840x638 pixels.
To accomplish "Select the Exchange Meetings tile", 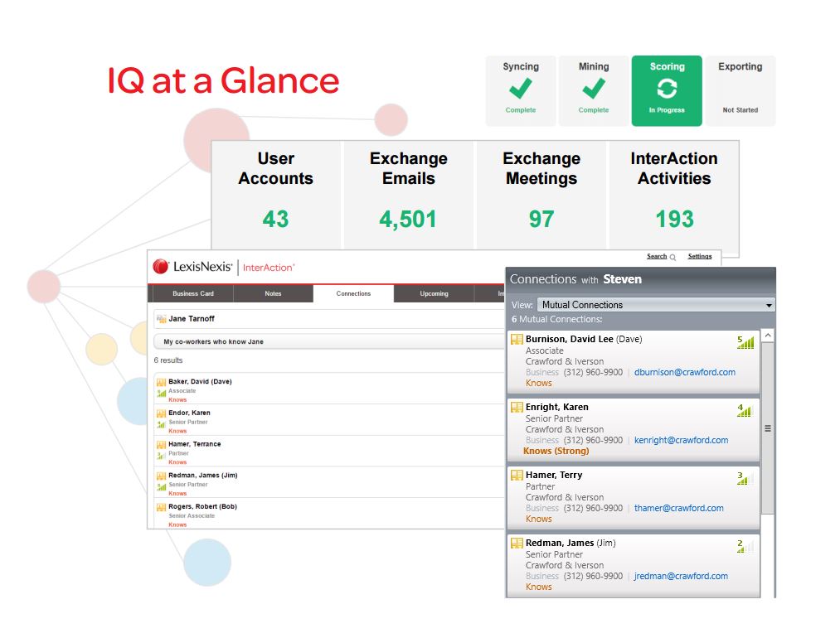I will (x=541, y=195).
